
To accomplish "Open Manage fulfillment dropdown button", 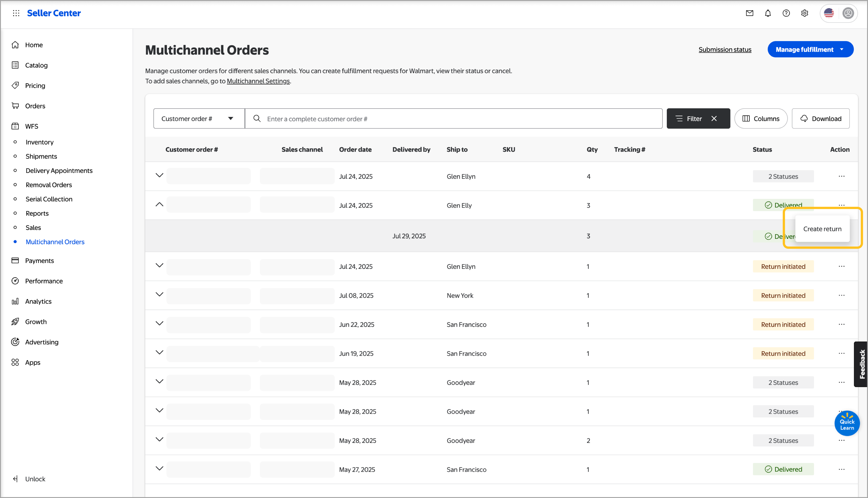I will tap(810, 49).
